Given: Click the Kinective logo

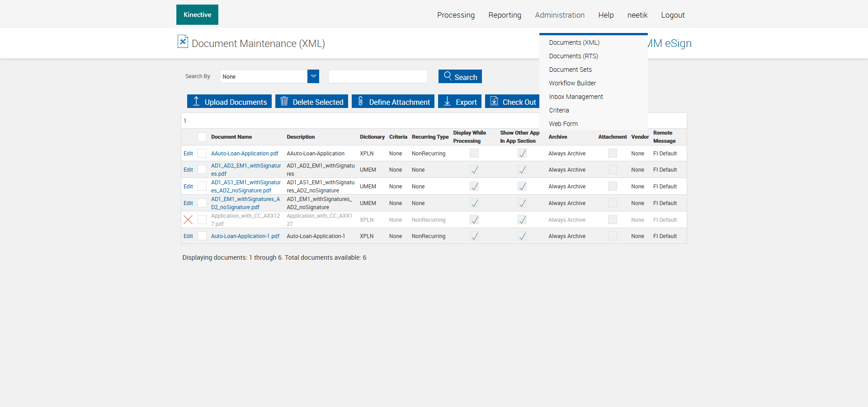Looking at the screenshot, I should click(197, 15).
